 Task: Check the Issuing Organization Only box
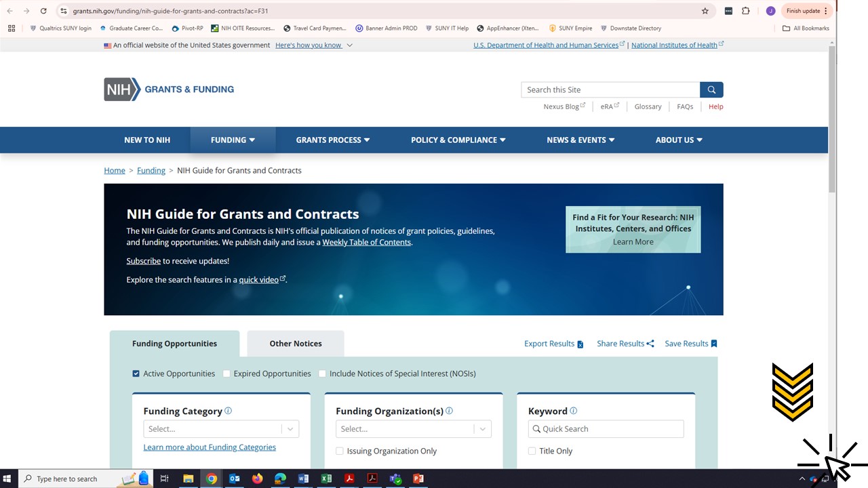[340, 451]
